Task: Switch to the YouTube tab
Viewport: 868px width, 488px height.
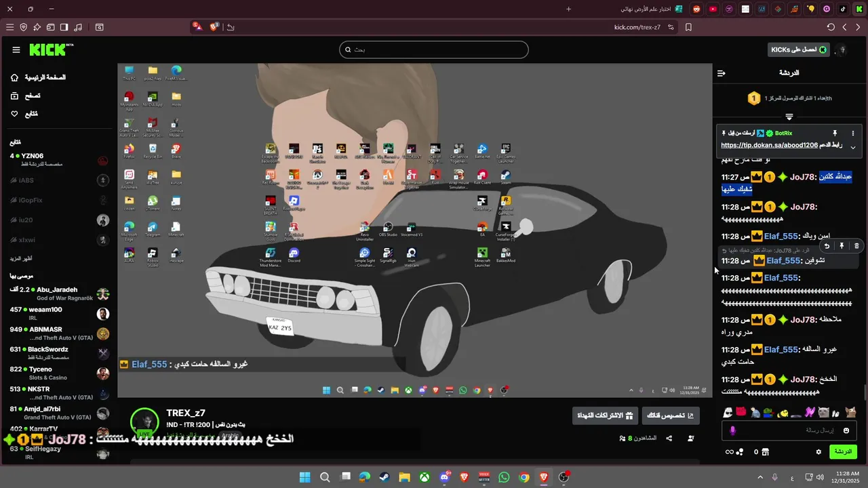Action: point(713,9)
